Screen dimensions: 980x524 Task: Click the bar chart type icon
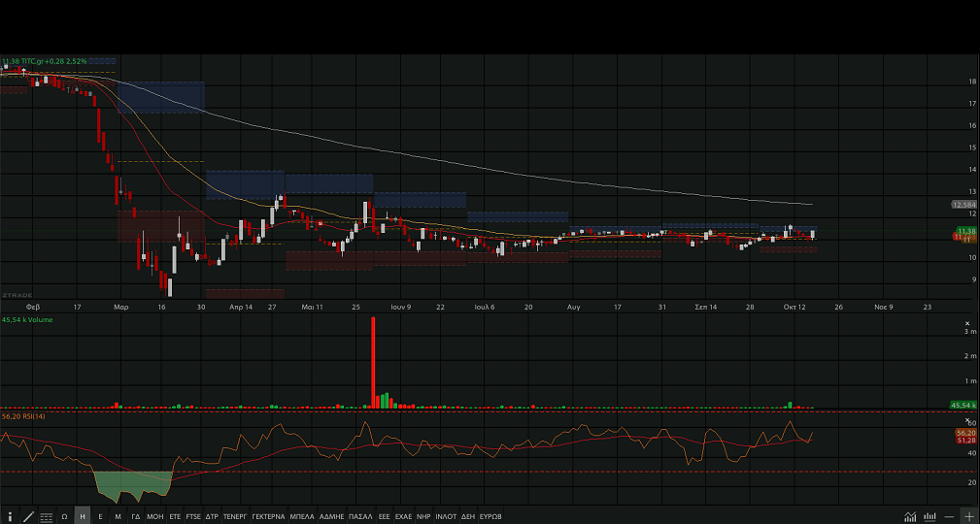coord(929,516)
